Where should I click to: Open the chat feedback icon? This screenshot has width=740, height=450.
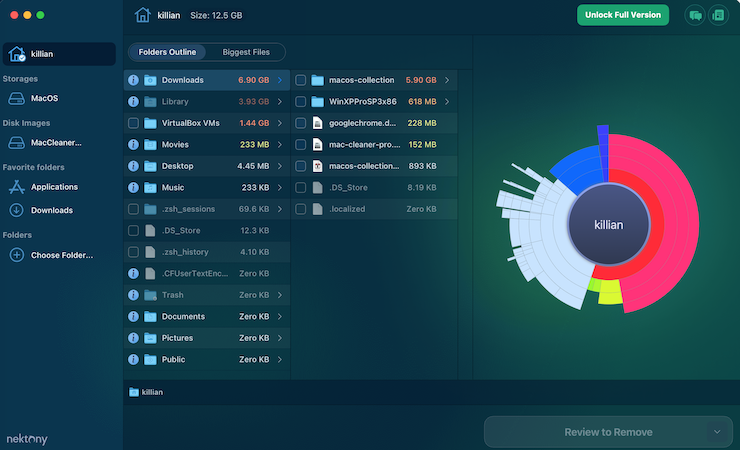pos(695,16)
